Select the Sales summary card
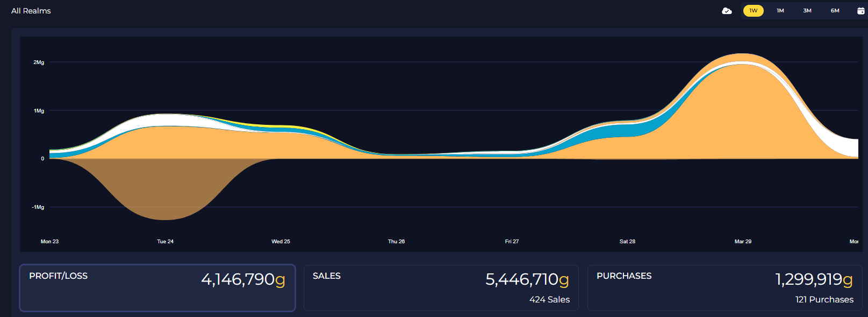Screen dimensions: 868x317 (441, 288)
